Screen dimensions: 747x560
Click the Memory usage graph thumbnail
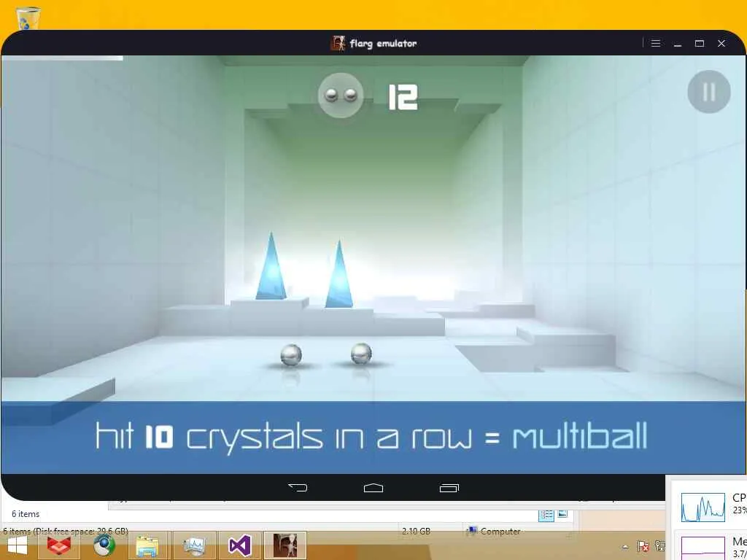pyautogui.click(x=703, y=548)
